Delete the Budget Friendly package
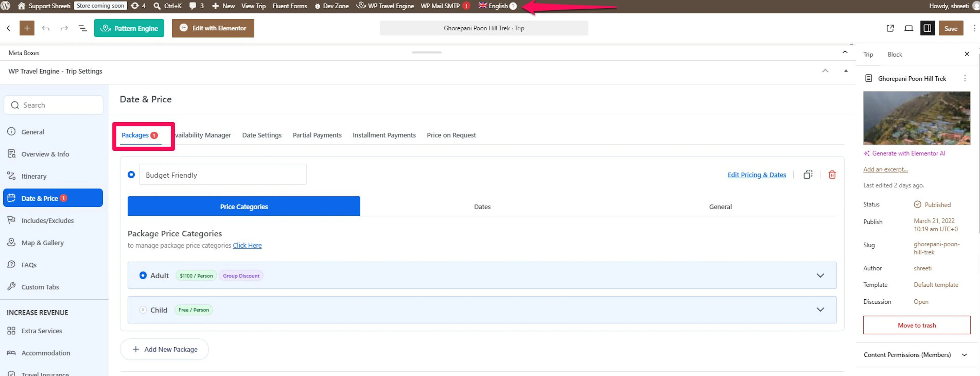Image resolution: width=980 pixels, height=376 pixels. click(832, 174)
